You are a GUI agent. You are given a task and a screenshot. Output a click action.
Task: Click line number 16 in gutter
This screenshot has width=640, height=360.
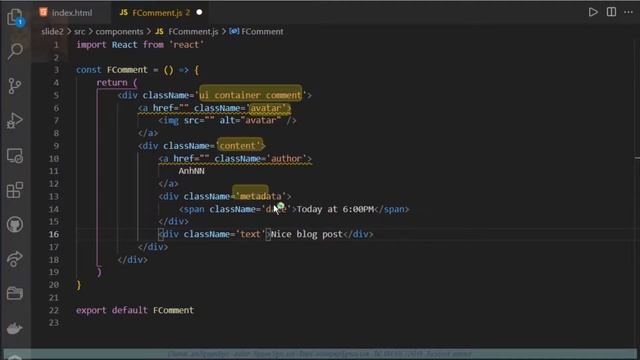point(53,234)
